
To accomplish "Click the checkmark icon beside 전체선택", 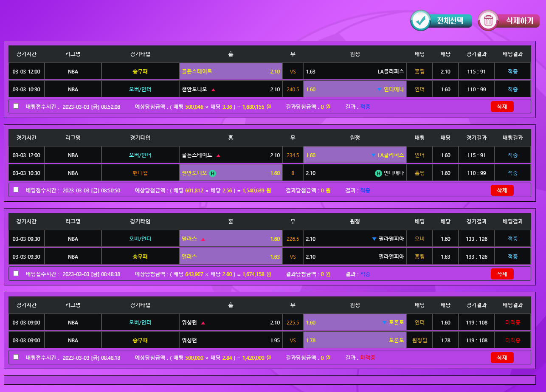I will [421, 20].
